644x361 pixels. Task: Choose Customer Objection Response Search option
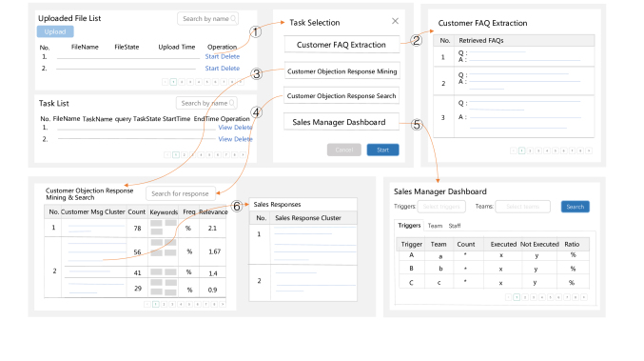coord(342,96)
